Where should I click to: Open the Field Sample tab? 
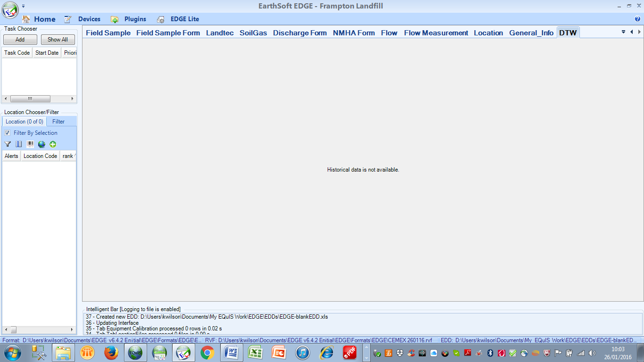(108, 33)
